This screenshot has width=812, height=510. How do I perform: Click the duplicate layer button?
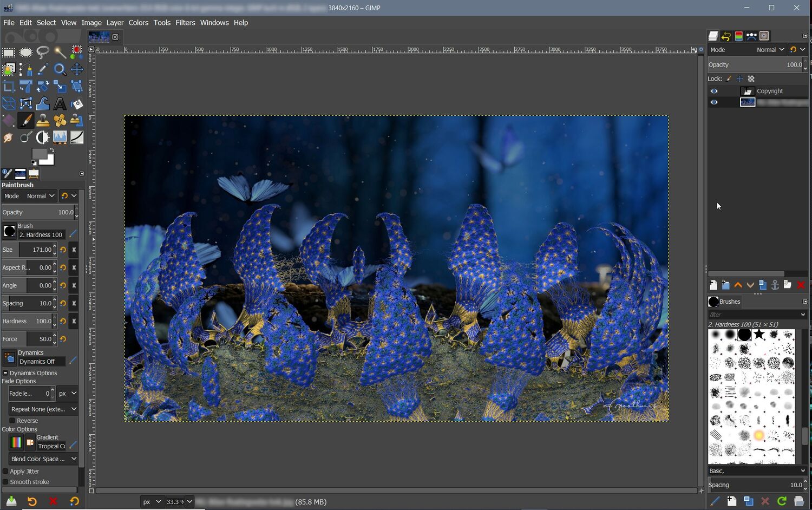[x=763, y=285]
